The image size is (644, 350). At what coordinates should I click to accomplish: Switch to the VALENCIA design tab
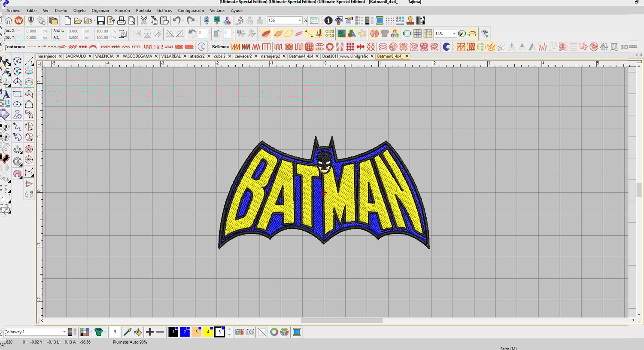point(104,56)
